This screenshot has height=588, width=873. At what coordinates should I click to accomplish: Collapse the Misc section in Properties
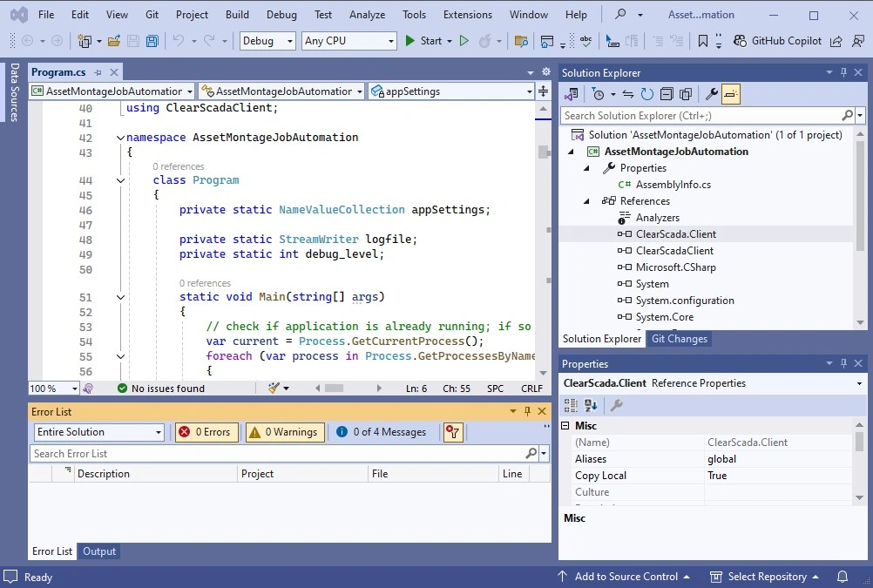tap(565, 425)
